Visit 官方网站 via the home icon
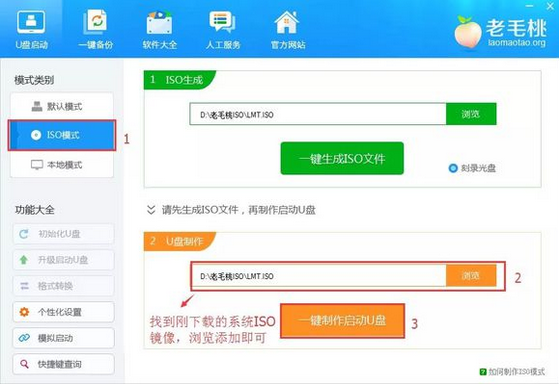Image resolution: width=559 pixels, height=388 pixels. (x=287, y=22)
